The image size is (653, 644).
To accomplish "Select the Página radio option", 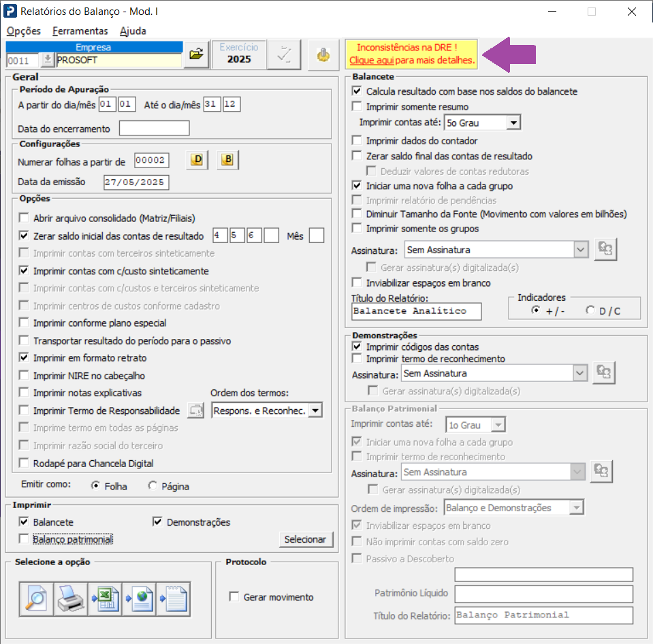I will pos(153,486).
